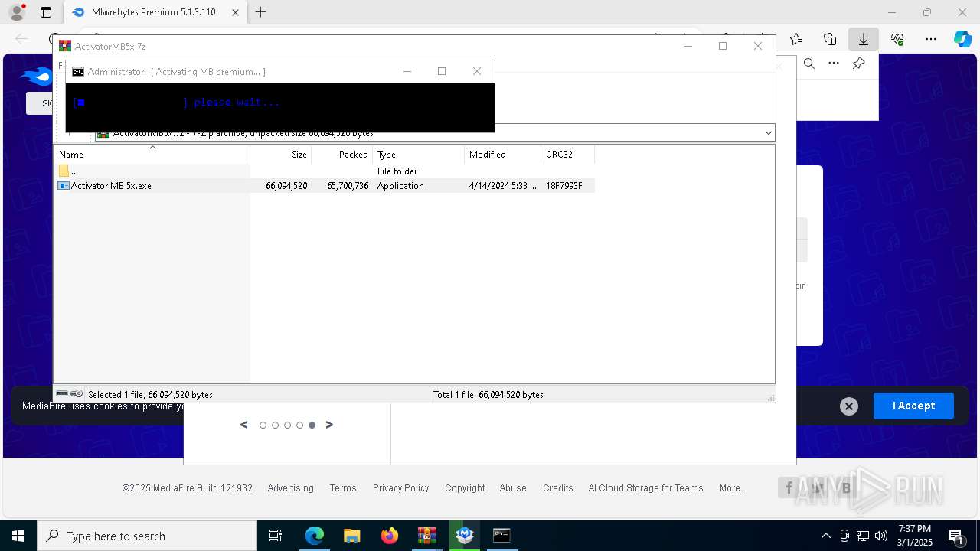Open volume control in system tray
This screenshot has width=980, height=551.
[881, 536]
